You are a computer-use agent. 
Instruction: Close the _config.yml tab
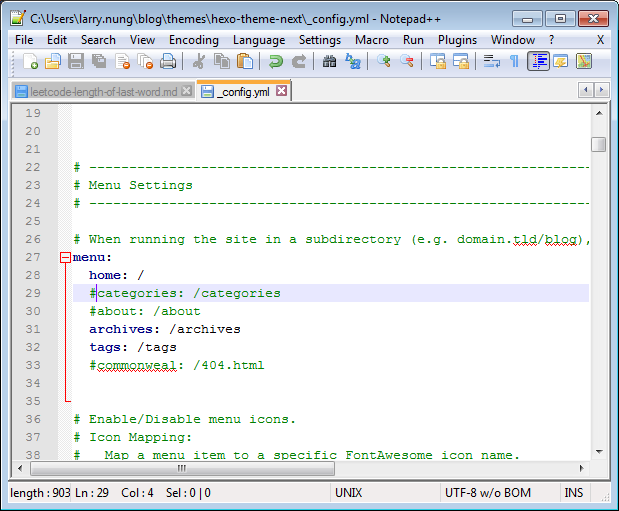click(281, 91)
